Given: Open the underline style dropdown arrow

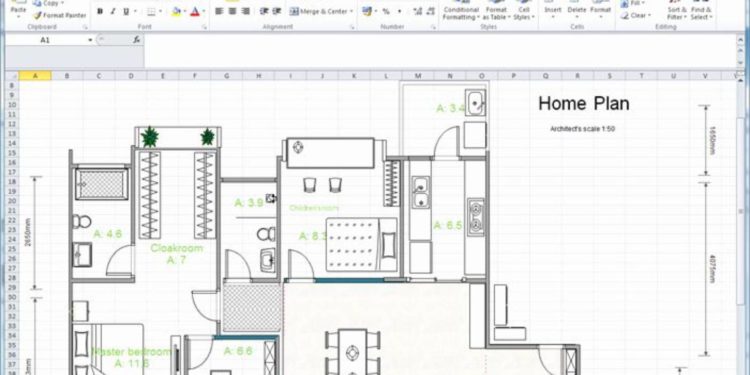Looking at the screenshot, I should (x=135, y=11).
